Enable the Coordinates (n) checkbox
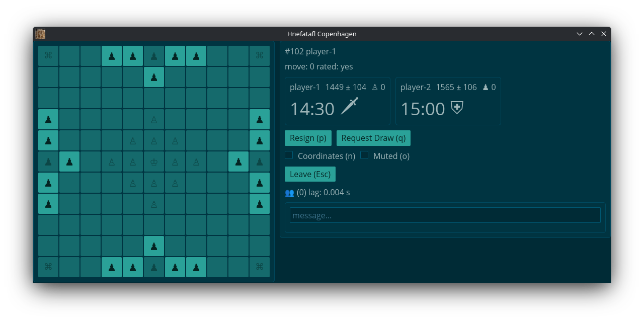This screenshot has height=322, width=644. coord(289,155)
